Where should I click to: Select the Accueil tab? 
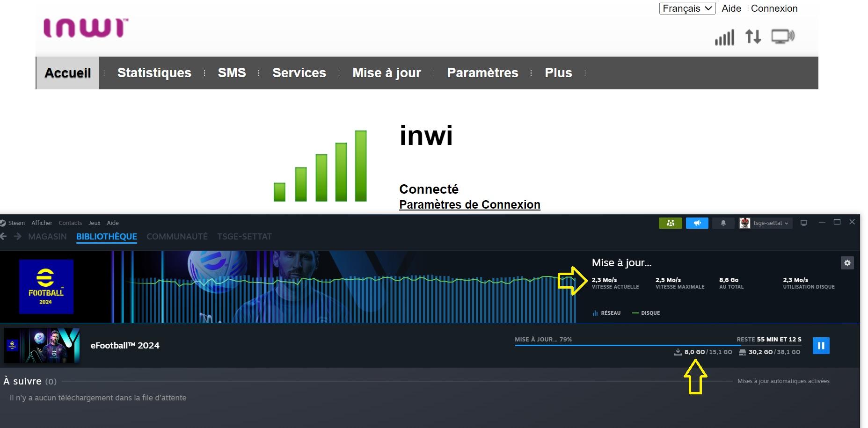pos(68,73)
